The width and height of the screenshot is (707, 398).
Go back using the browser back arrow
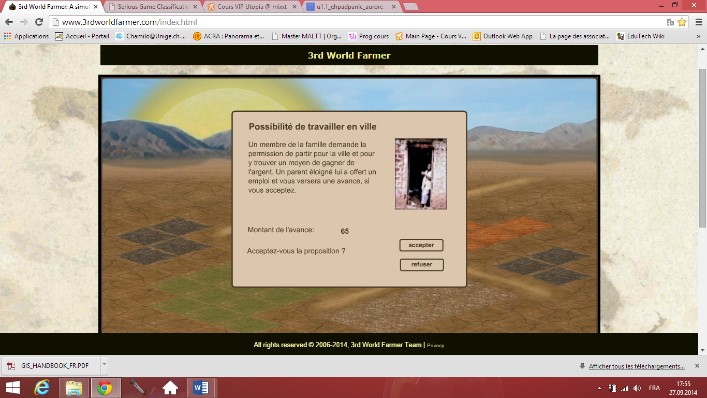(x=9, y=22)
